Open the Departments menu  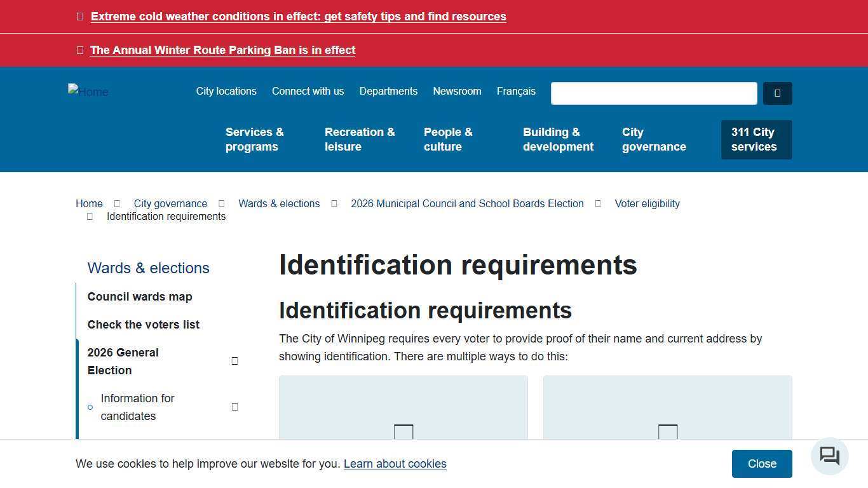(388, 91)
